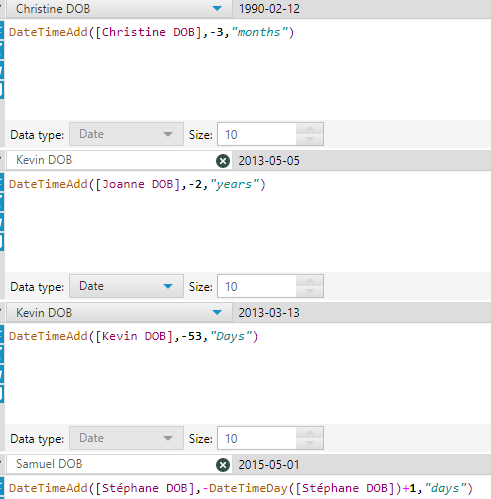The width and height of the screenshot is (491, 499).
Task: Click the 2015-05-01 preview value
Action: coord(269,465)
